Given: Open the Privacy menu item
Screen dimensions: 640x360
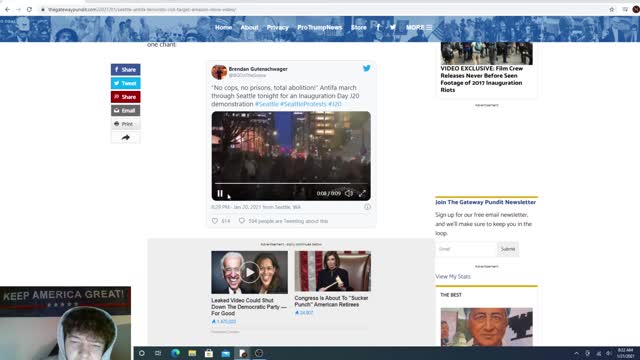Looking at the screenshot, I should point(278,27).
